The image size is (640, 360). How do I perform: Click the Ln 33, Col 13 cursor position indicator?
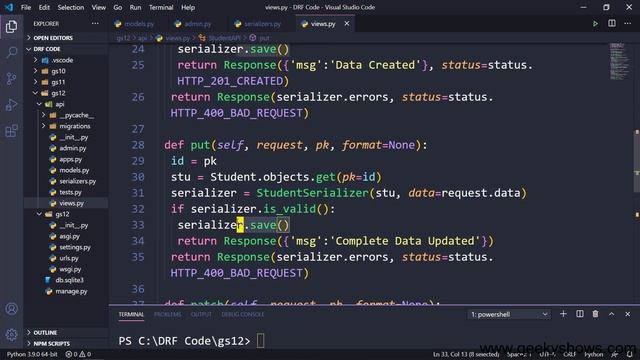pos(466,354)
